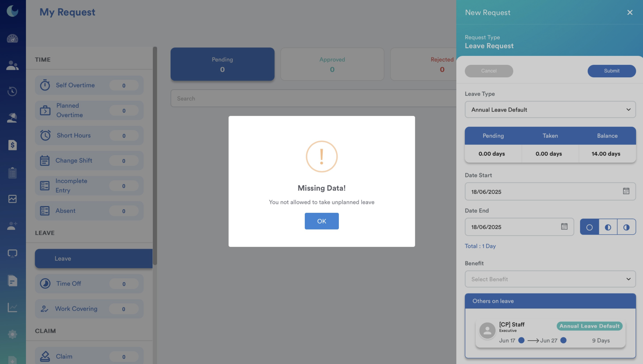
Task: Open calendar picker for Date End
Action: [564, 227]
